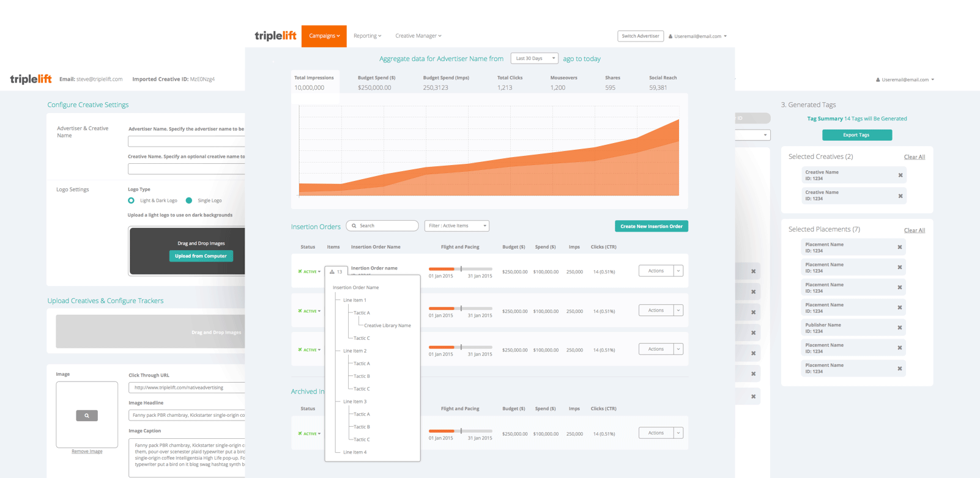Click the triplelift logo in the creative settings window
This screenshot has height=478, width=980.
[x=31, y=79]
